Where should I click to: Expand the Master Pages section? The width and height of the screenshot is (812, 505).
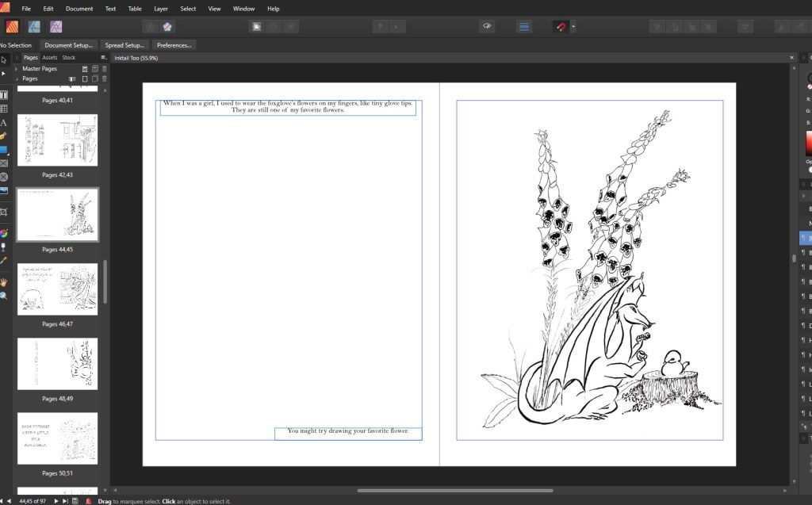point(17,69)
